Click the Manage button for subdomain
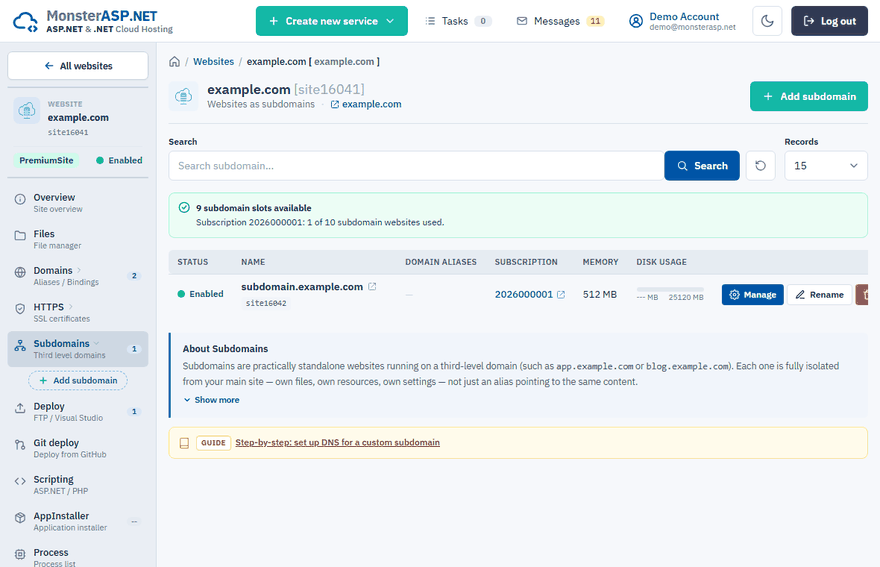Image resolution: width=880 pixels, height=567 pixels. (x=753, y=295)
